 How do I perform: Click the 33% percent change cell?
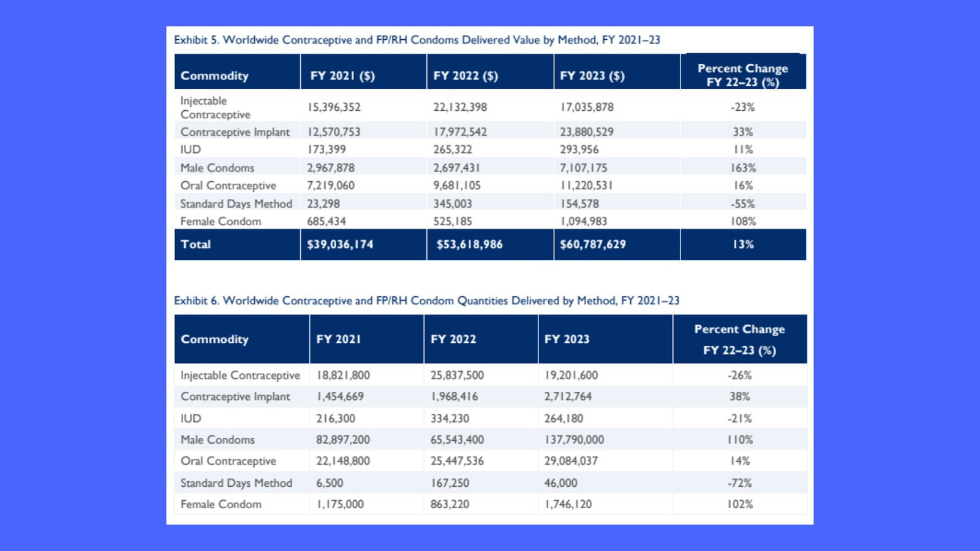click(x=743, y=132)
